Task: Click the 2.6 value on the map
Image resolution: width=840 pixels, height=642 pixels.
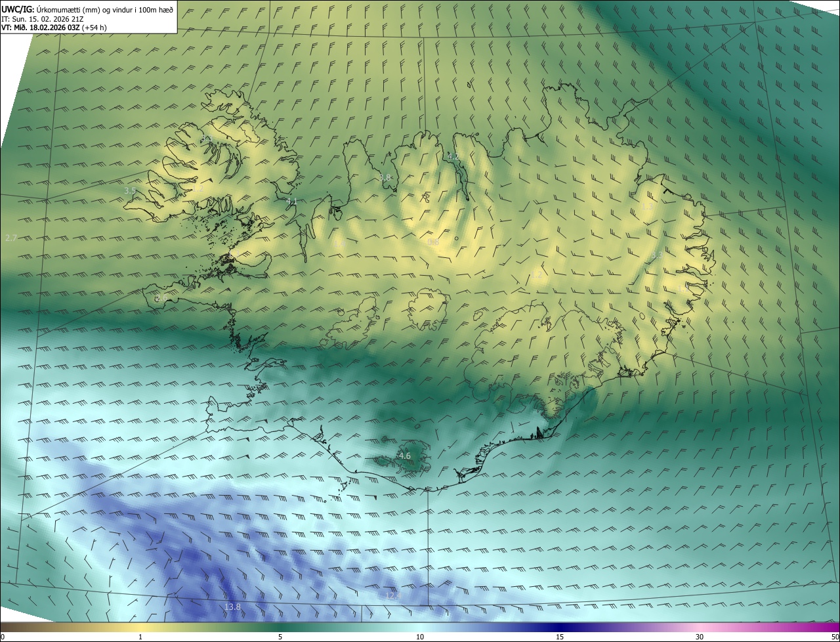Action: pyautogui.click(x=161, y=298)
